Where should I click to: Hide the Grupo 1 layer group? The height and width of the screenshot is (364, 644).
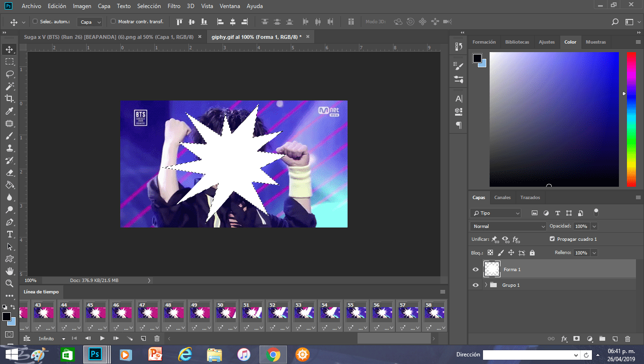pyautogui.click(x=476, y=285)
